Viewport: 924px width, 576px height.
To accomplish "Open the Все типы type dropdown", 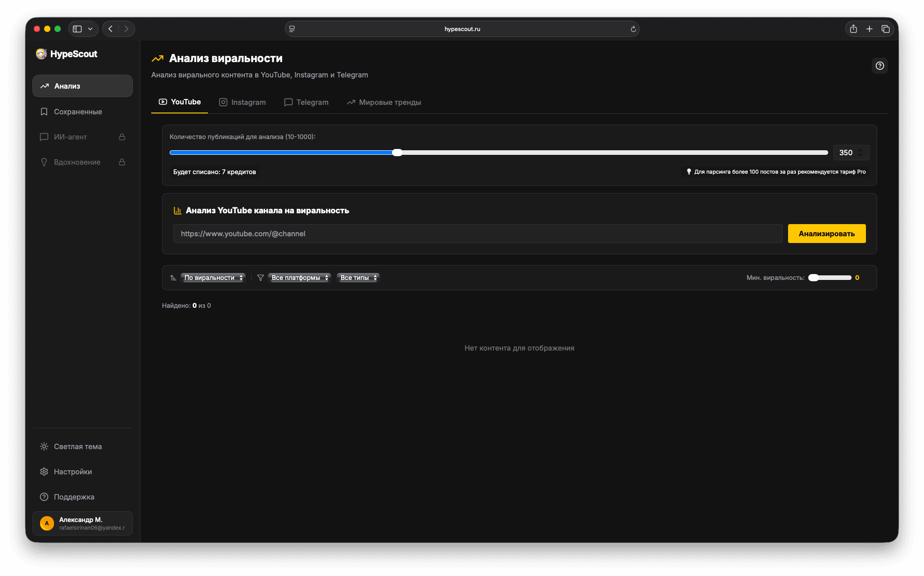I will pyautogui.click(x=358, y=278).
